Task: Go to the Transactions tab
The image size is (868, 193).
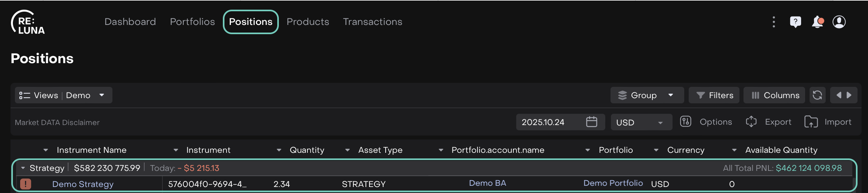Action: [x=372, y=22]
